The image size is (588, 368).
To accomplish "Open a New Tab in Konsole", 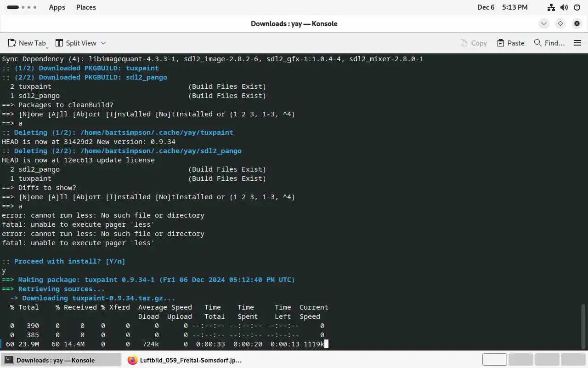I will [27, 43].
